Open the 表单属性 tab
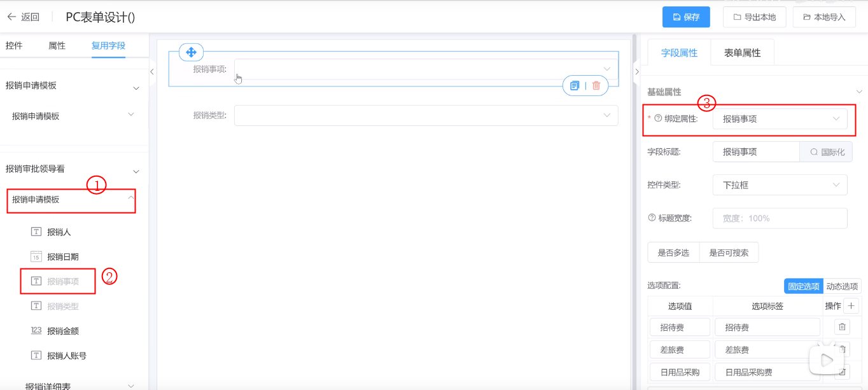 pyautogui.click(x=742, y=53)
